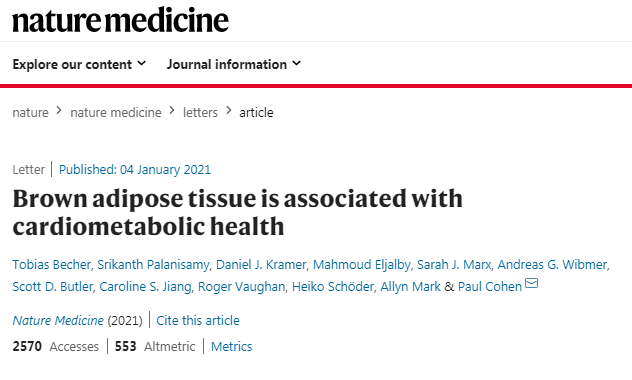Click author Mahmoud Eljalby
The width and height of the screenshot is (632, 380).
click(x=362, y=265)
